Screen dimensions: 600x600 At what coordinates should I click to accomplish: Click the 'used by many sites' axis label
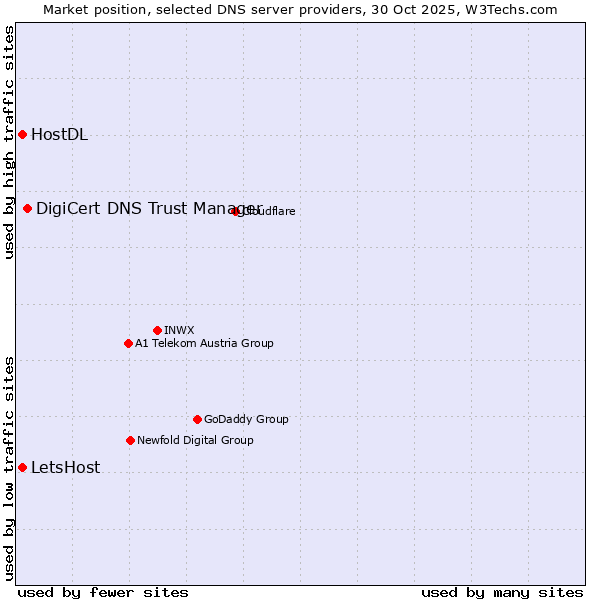[x=502, y=592]
